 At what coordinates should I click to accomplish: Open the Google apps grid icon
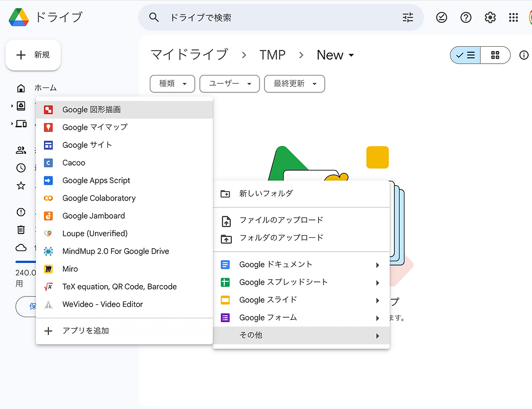pos(514,17)
